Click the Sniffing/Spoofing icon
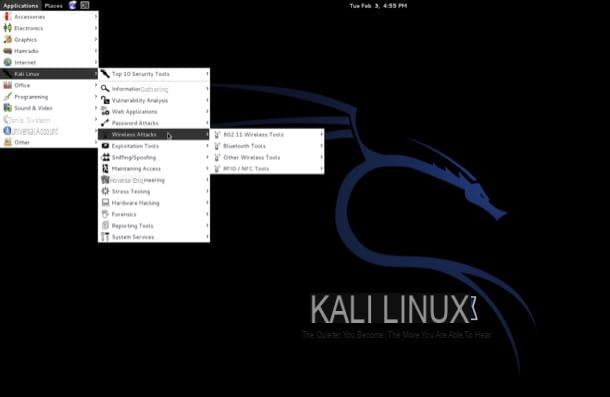The image size is (610, 397). (x=105, y=157)
